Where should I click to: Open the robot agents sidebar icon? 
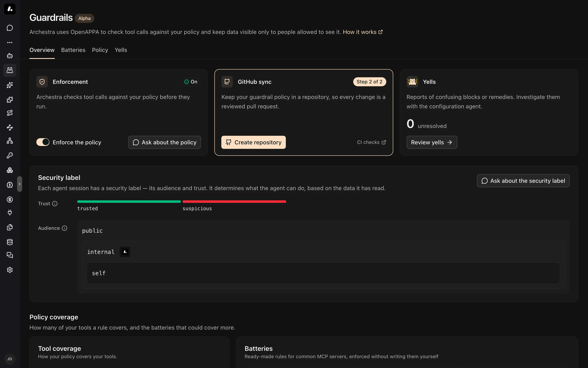click(10, 56)
